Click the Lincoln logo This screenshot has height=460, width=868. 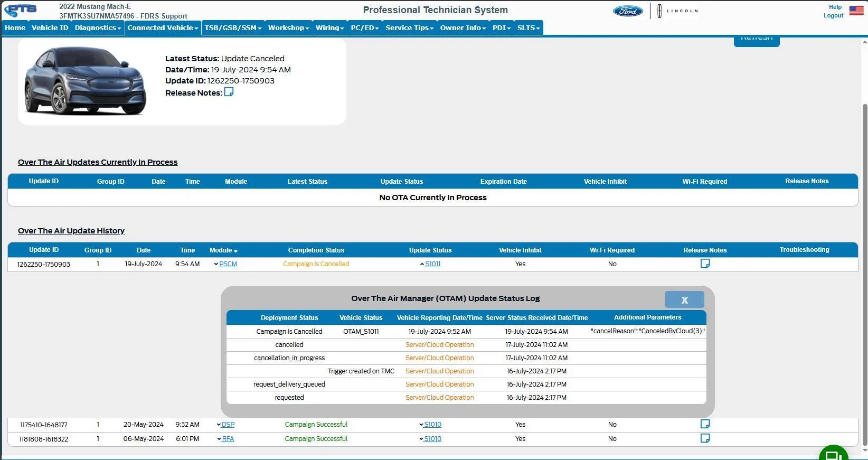(x=677, y=11)
